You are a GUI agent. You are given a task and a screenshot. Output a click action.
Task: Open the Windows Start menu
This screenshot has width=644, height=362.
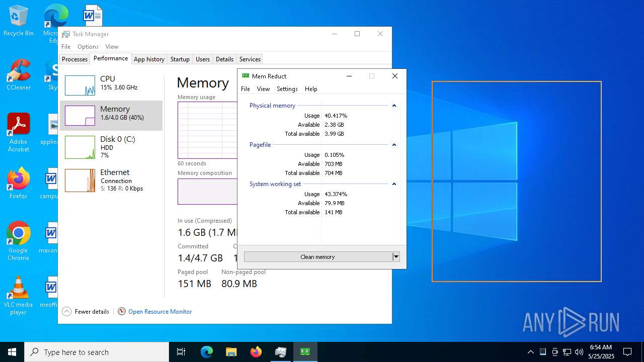click(12, 352)
